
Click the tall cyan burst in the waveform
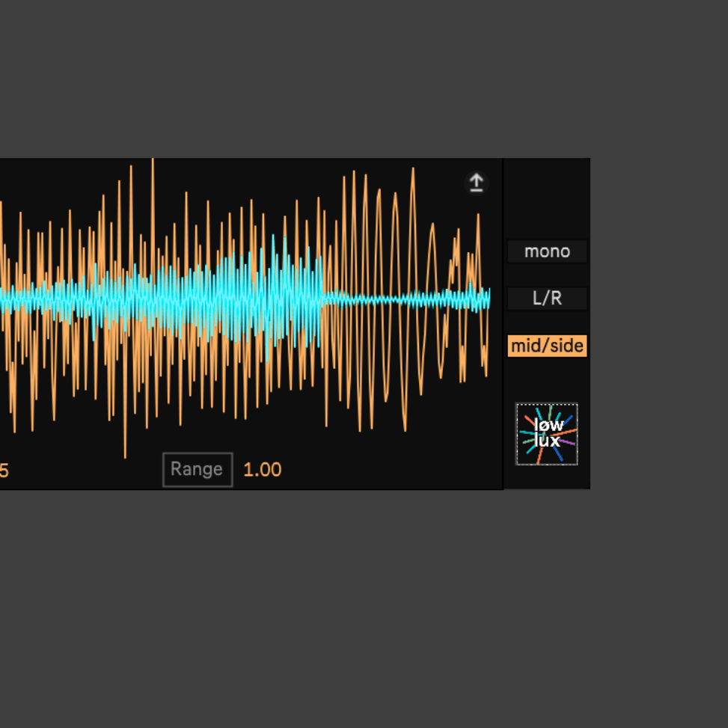278,297
